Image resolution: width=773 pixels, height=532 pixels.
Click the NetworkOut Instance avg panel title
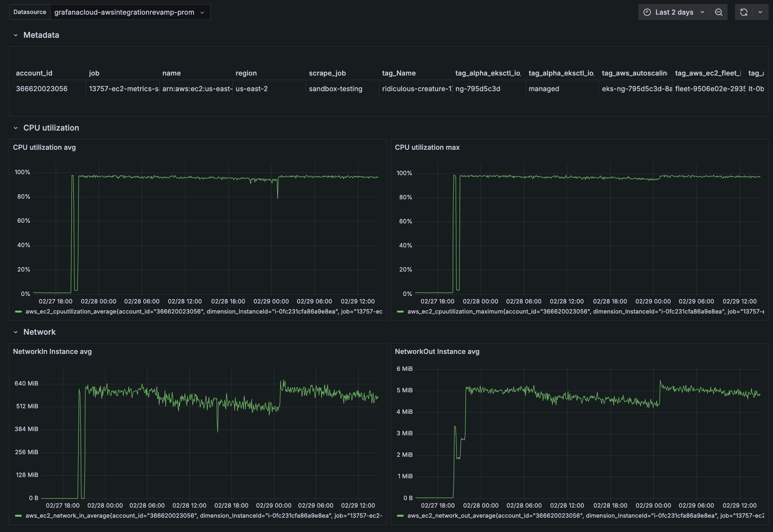[437, 351]
